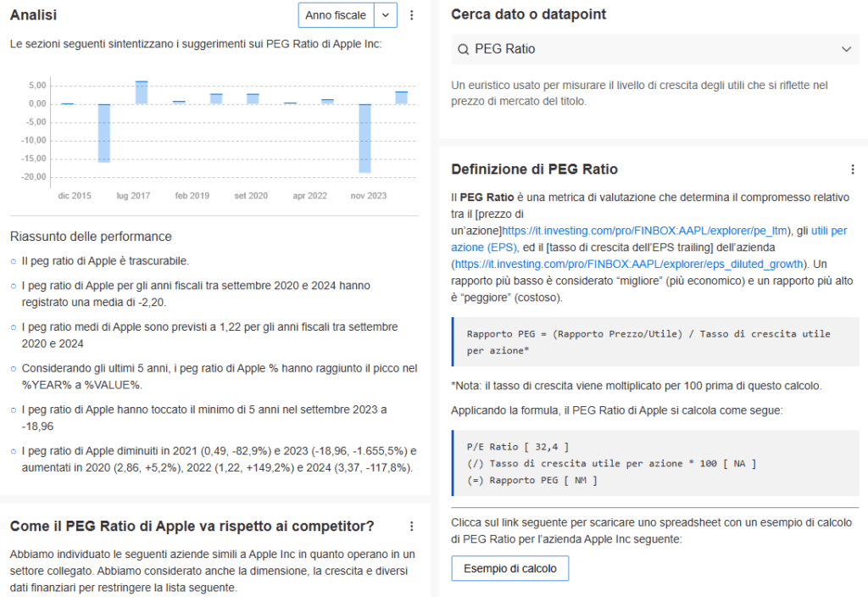
Task: Click the 'Cerca dato o datapoint' heading
Action: click(529, 14)
